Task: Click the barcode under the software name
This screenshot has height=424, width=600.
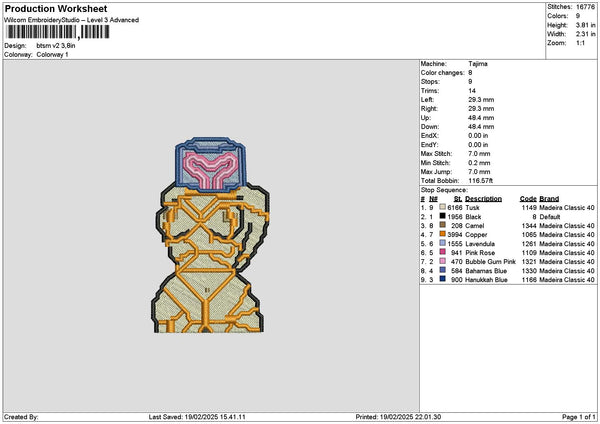Action: pos(58,32)
